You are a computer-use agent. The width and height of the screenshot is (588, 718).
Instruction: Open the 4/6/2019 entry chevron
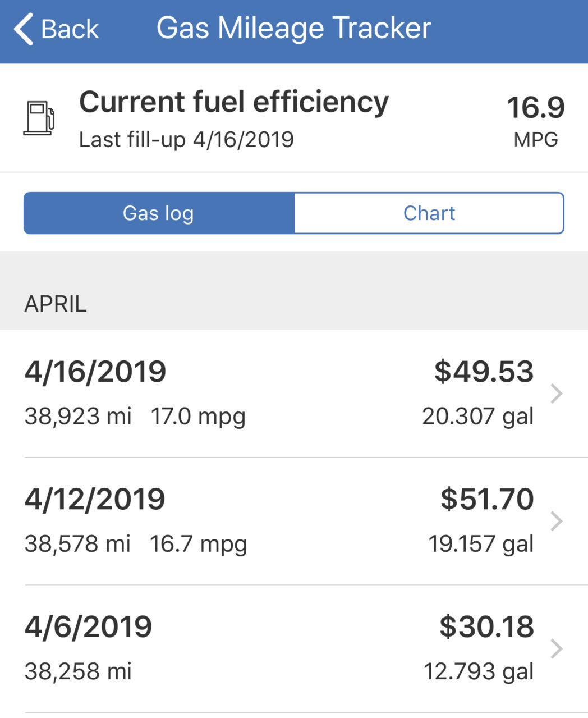pos(556,648)
